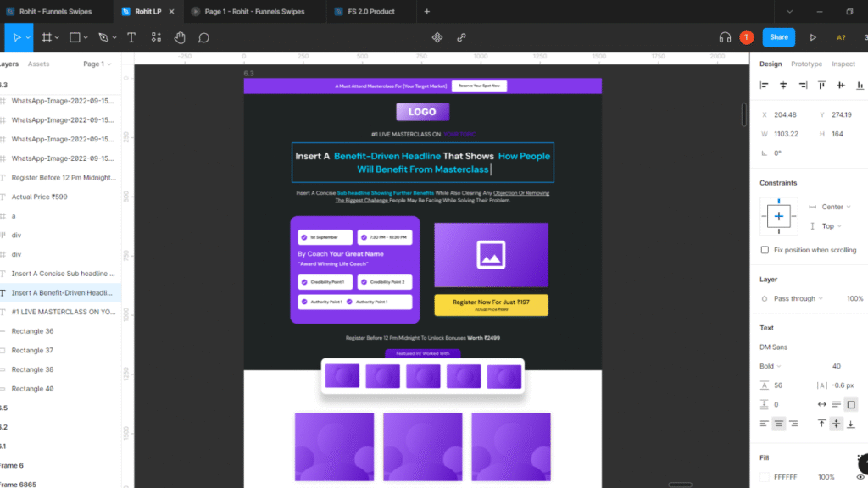Click the align top icon in Design panel

pos(821,85)
